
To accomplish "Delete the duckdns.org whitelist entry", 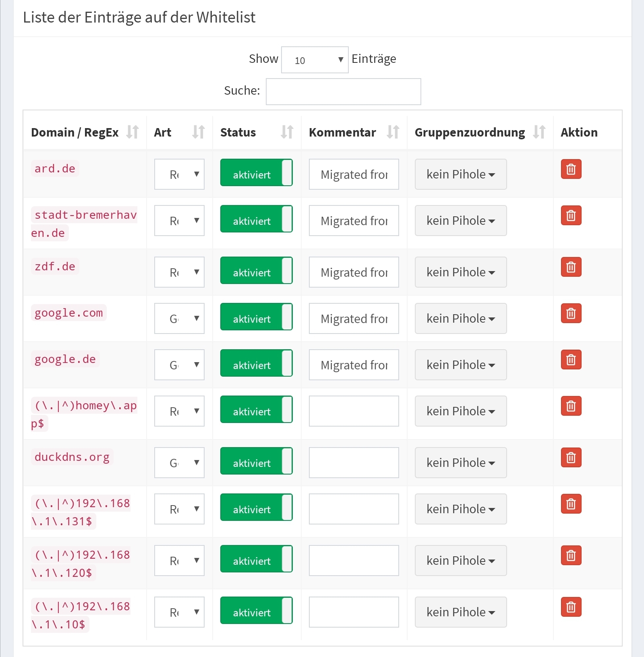I will pos(571,458).
